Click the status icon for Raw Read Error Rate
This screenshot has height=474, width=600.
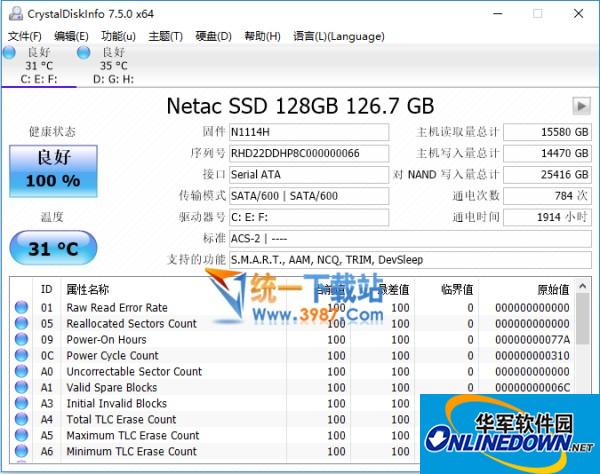pos(21,308)
